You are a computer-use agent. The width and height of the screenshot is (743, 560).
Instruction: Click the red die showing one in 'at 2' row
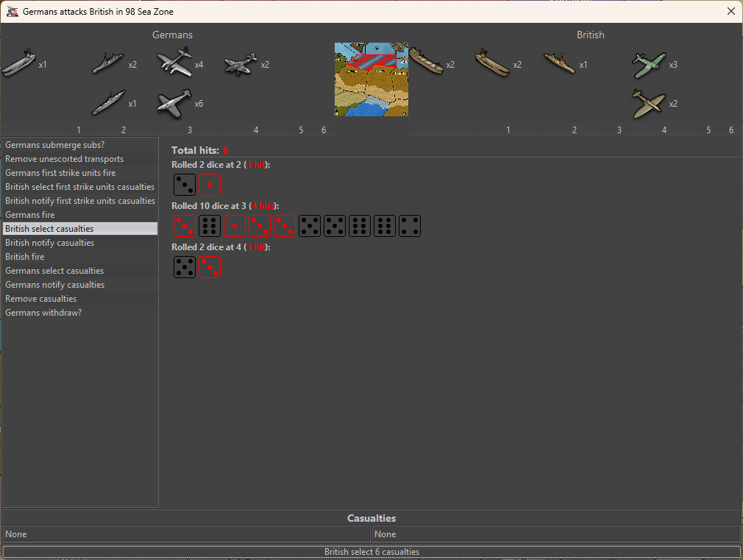209,185
